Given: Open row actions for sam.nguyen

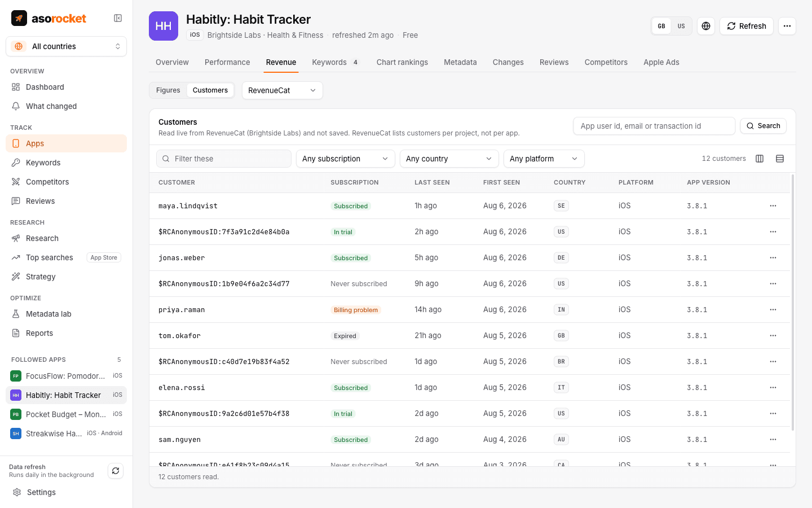Looking at the screenshot, I should (773, 440).
